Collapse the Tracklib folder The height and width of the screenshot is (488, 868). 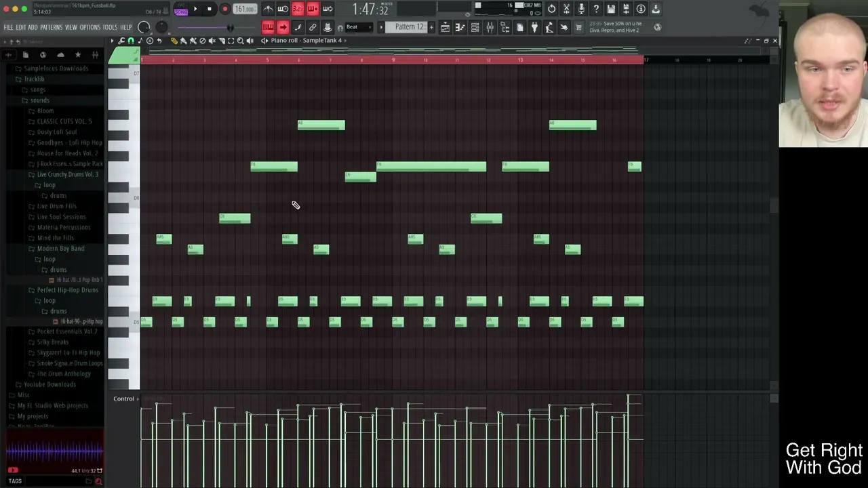34,79
